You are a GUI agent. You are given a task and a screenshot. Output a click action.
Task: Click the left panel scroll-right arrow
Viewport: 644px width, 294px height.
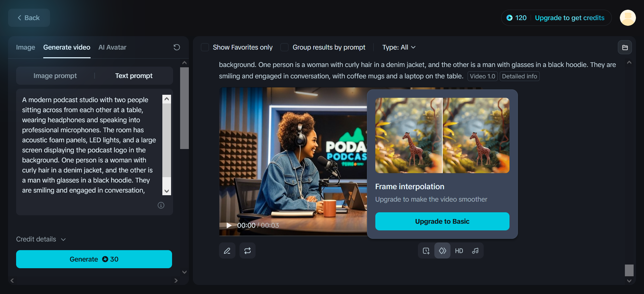point(176,281)
